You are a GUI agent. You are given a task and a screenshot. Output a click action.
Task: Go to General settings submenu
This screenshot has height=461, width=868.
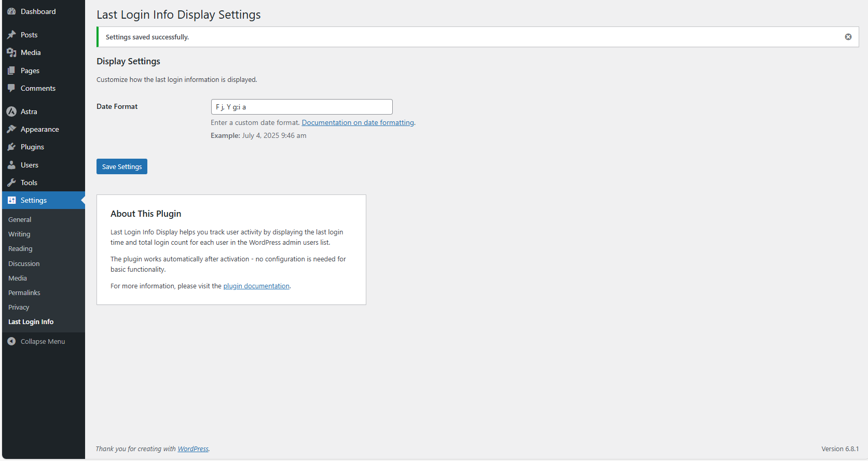click(x=20, y=220)
